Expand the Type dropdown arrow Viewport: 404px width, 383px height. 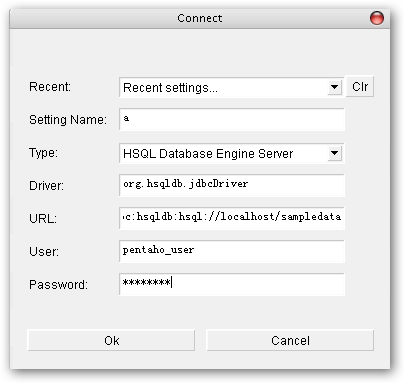(334, 153)
